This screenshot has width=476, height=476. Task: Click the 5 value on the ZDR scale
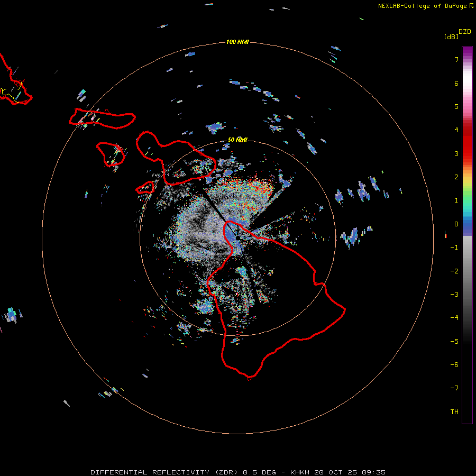pos(456,106)
